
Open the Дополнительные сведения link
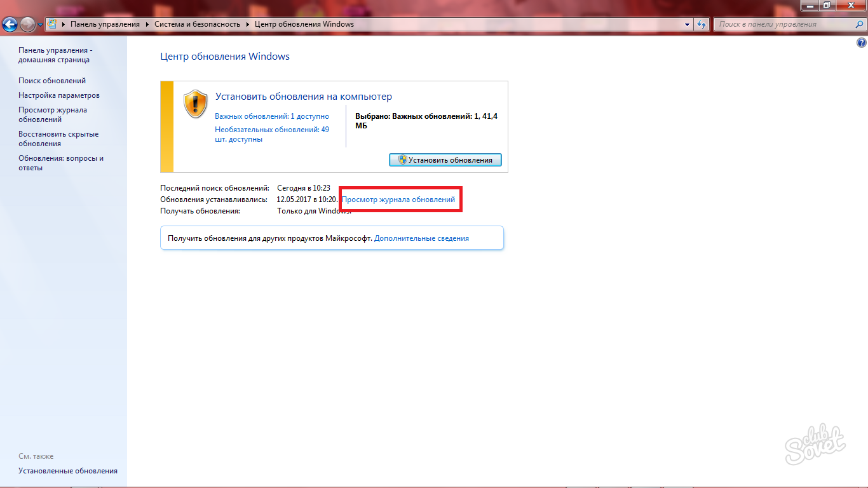pos(421,238)
